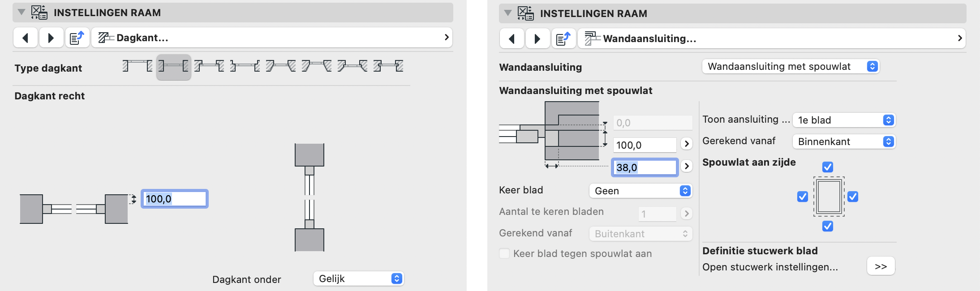Image resolution: width=980 pixels, height=291 pixels.
Task: Open the Dagkant onder Gelijk dropdown
Action: pyautogui.click(x=358, y=278)
